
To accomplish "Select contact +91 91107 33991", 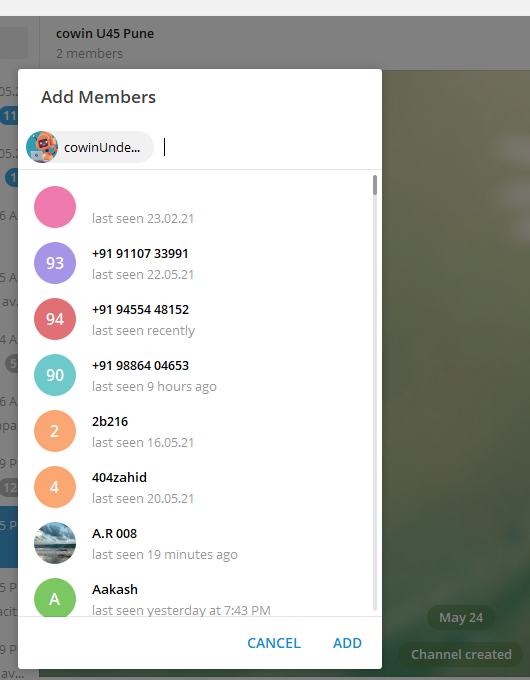I will click(x=200, y=263).
